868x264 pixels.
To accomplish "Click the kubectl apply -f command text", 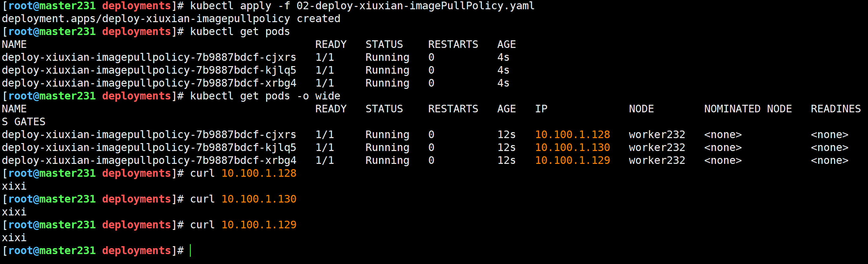I will 362,6.
